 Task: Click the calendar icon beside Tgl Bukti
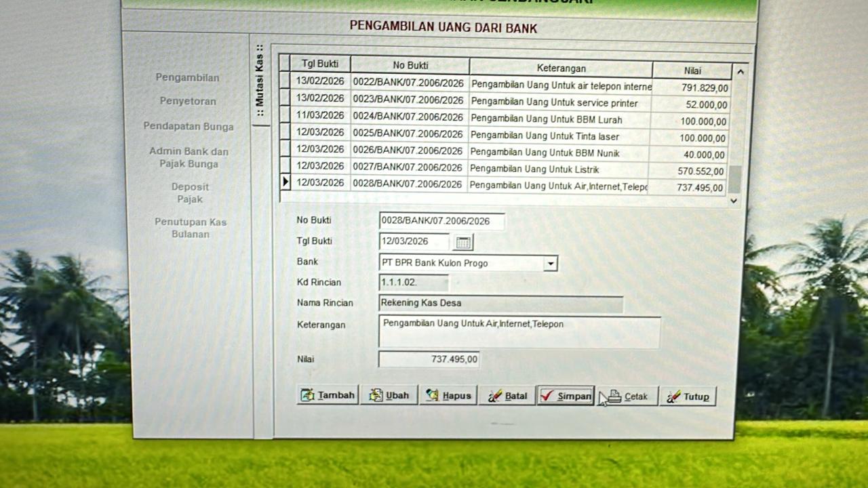pos(463,242)
